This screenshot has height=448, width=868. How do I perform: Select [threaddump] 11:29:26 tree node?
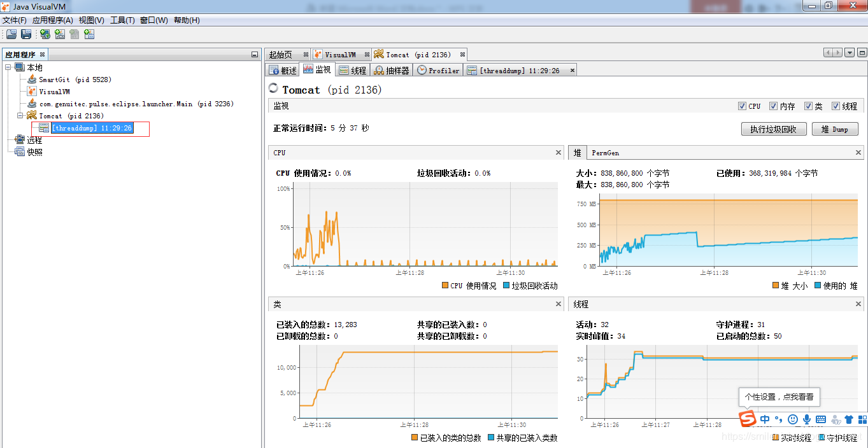(x=92, y=128)
